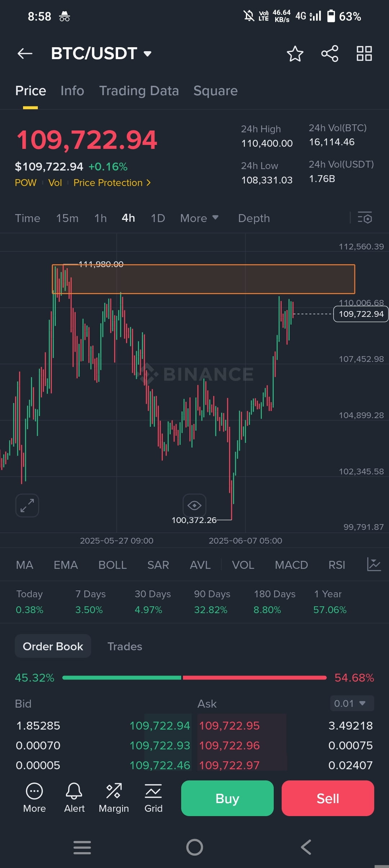
Task: Tap the battery status icon
Action: pos(331,16)
